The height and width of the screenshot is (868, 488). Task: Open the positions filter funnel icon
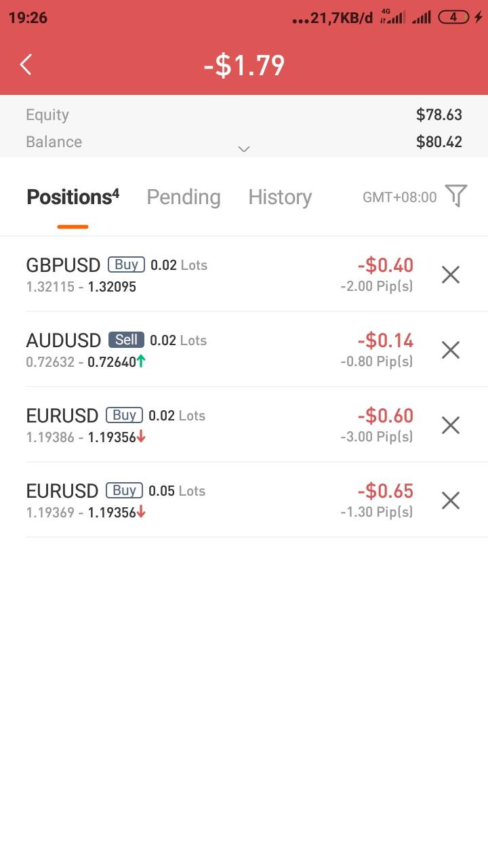pos(456,196)
